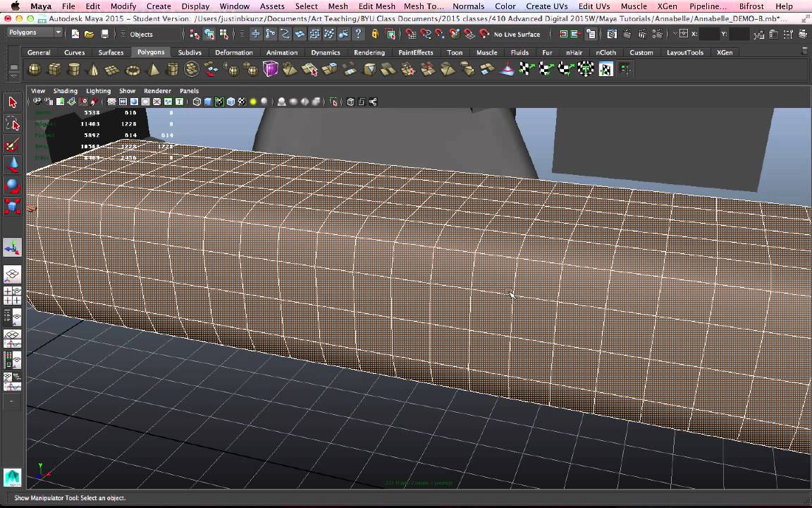
Task: Toggle use all lights yellow bulb
Action: 253,102
